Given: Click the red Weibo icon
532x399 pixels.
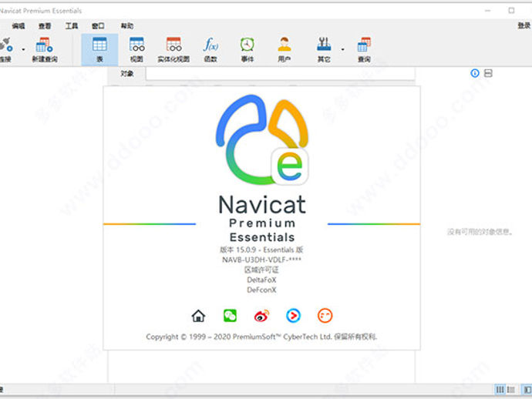Looking at the screenshot, I should tap(261, 316).
